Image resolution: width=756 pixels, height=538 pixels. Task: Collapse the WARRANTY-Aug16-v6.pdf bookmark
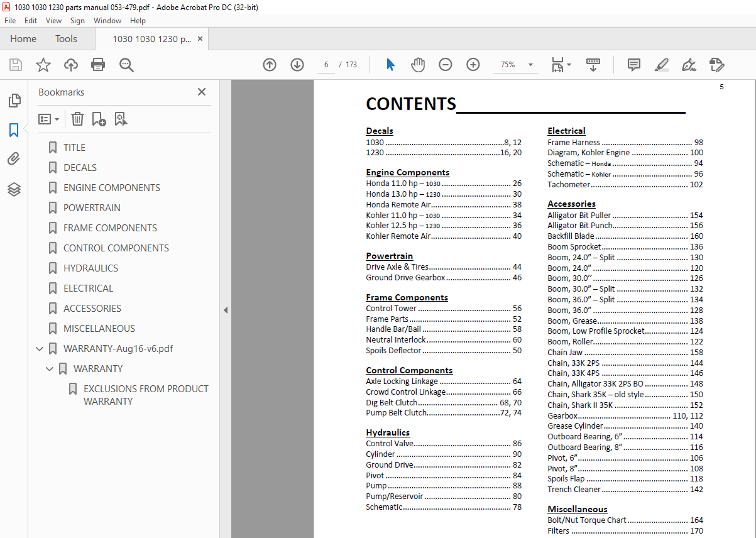point(40,348)
